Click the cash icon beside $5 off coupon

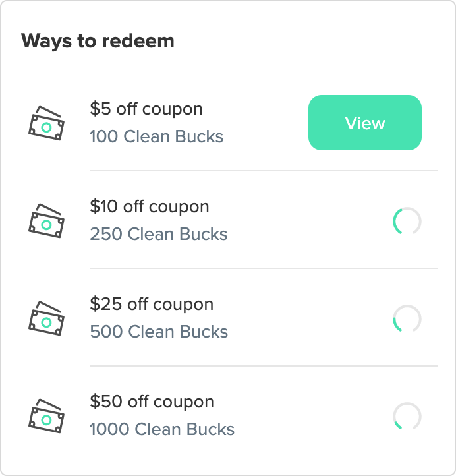(45, 123)
